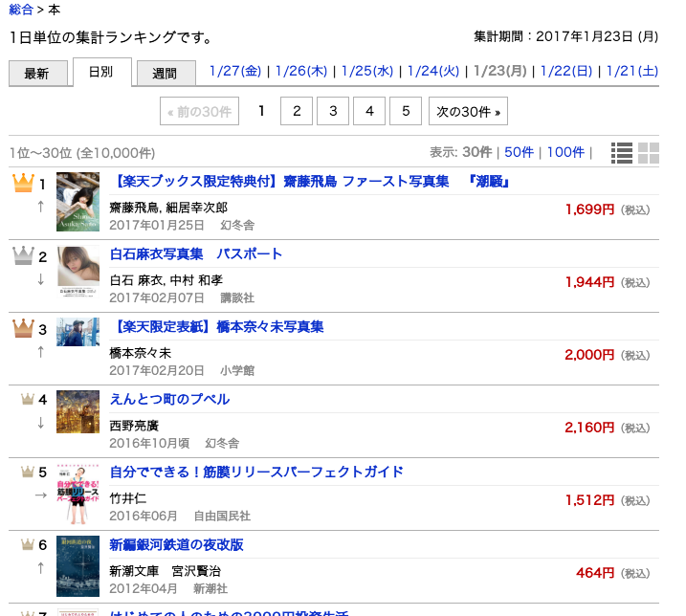
Task: Show 50件 per page
Action: 519,152
